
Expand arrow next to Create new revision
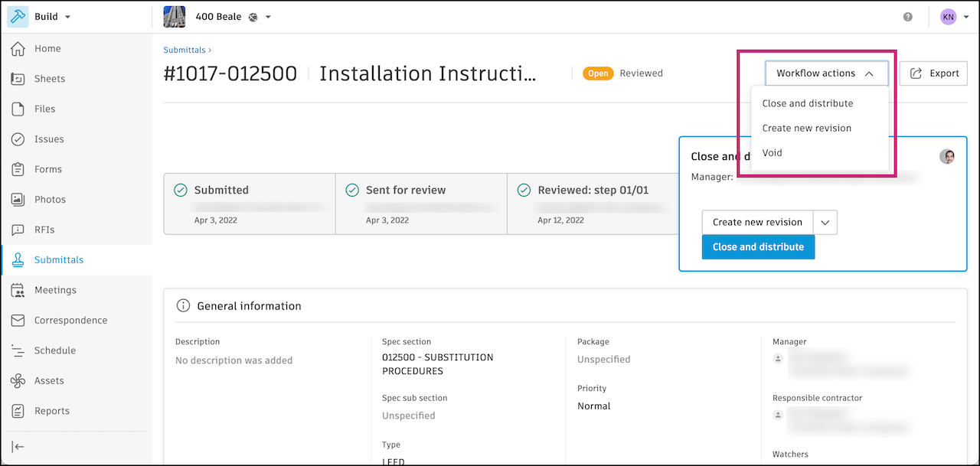(x=825, y=222)
